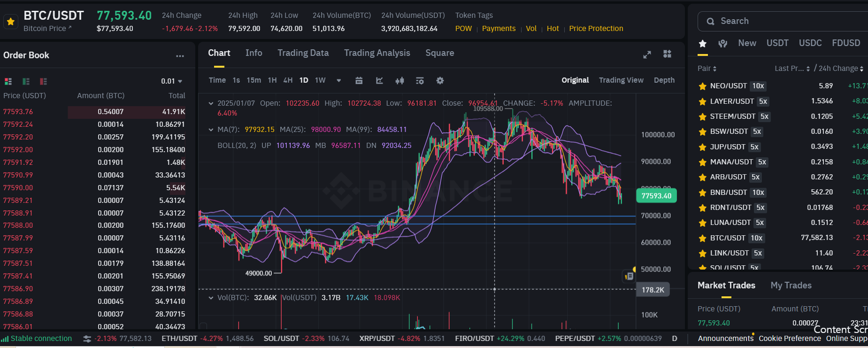
Task: Sort pairs list by Last Price
Action: pos(792,69)
